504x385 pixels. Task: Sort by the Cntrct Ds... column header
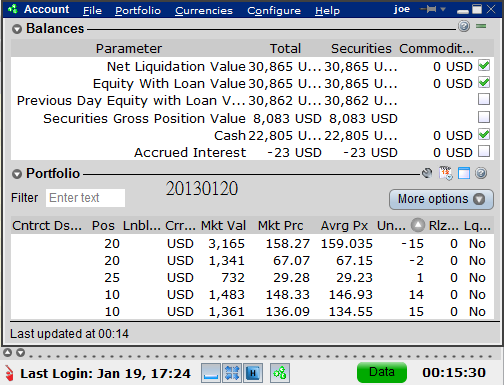[47, 226]
